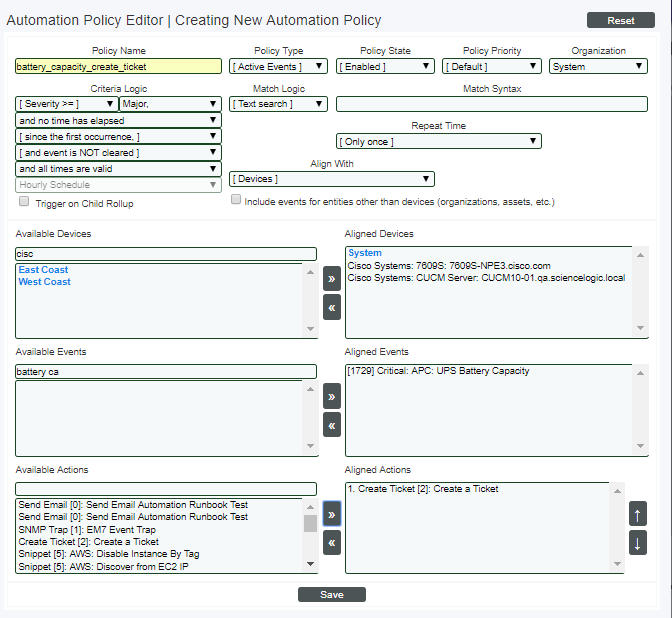Add selected action with right arrows button
672x618 pixels.
pyautogui.click(x=332, y=514)
